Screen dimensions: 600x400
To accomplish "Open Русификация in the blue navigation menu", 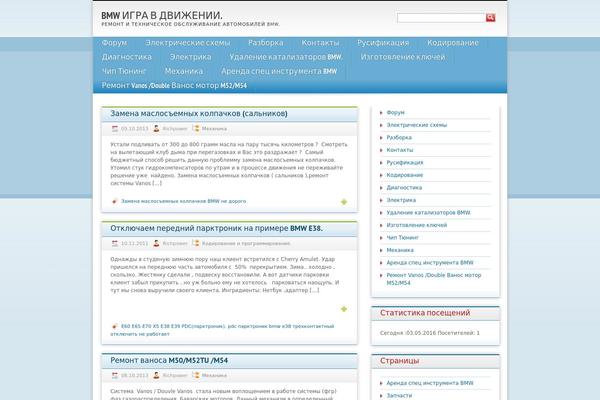I will pyautogui.click(x=383, y=42).
